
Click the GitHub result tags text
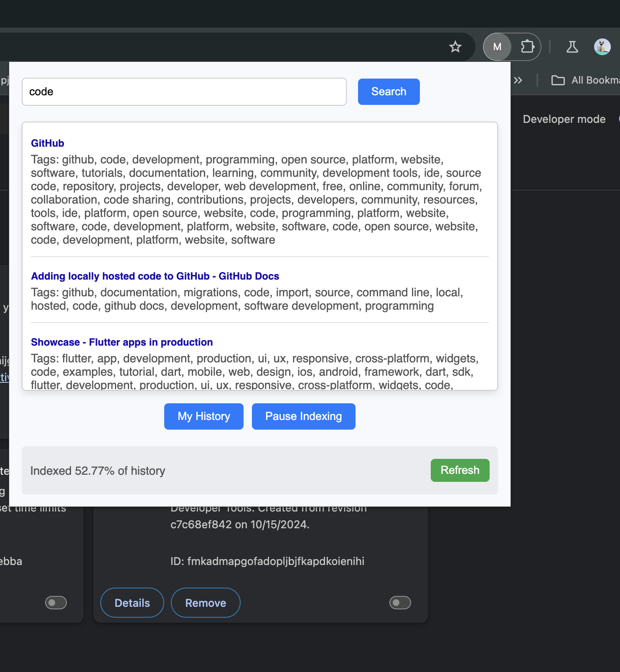pyautogui.click(x=257, y=200)
